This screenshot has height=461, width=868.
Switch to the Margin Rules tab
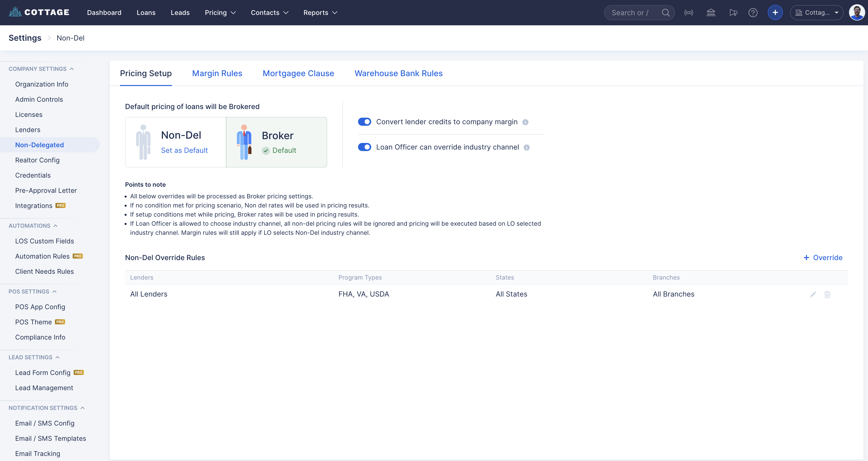coord(217,73)
